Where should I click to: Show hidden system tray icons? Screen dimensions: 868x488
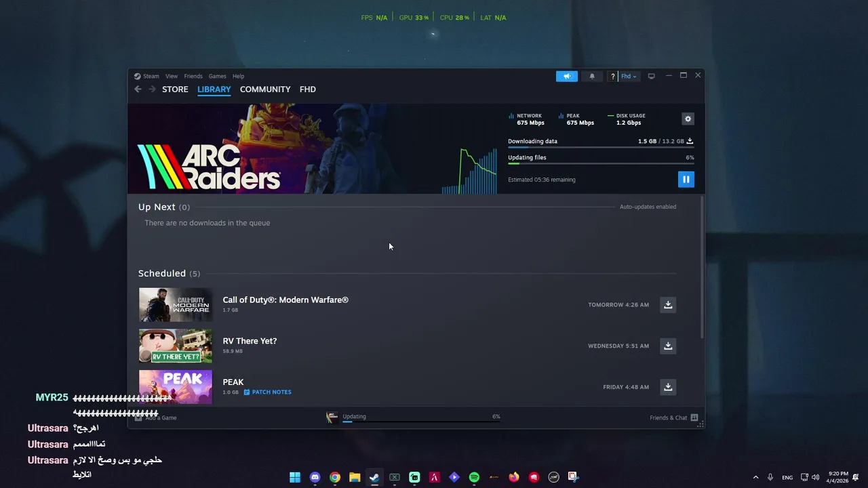coord(755,477)
